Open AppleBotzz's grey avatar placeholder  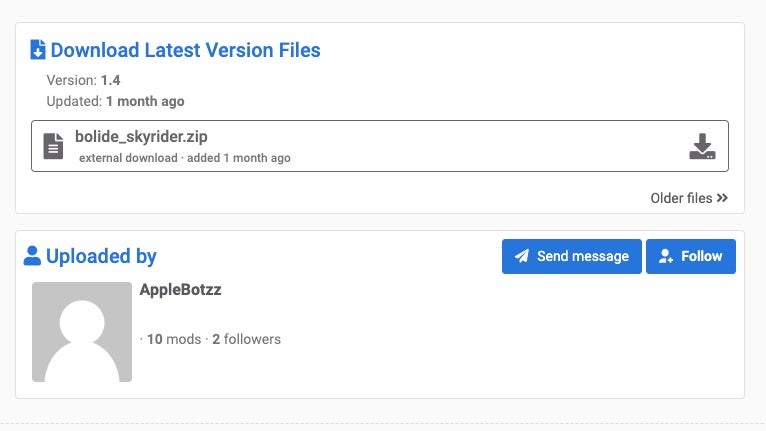(82, 332)
